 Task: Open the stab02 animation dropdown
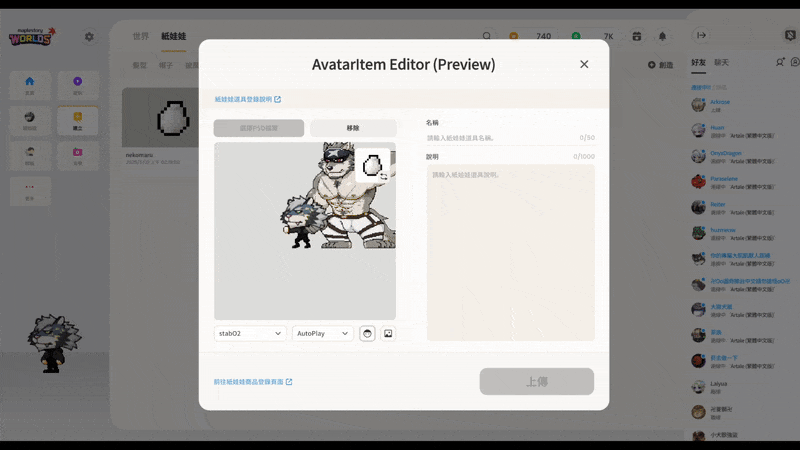(249, 333)
